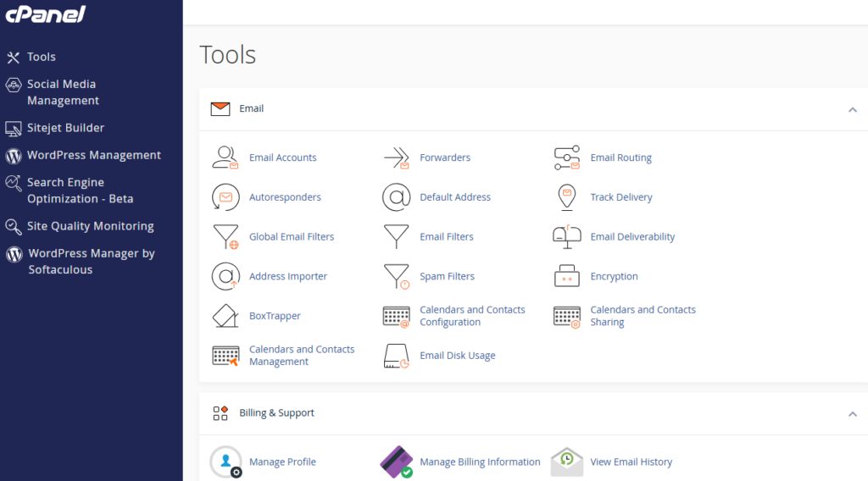Open the BoxTrapper link
The height and width of the screenshot is (481, 868).
(275, 316)
